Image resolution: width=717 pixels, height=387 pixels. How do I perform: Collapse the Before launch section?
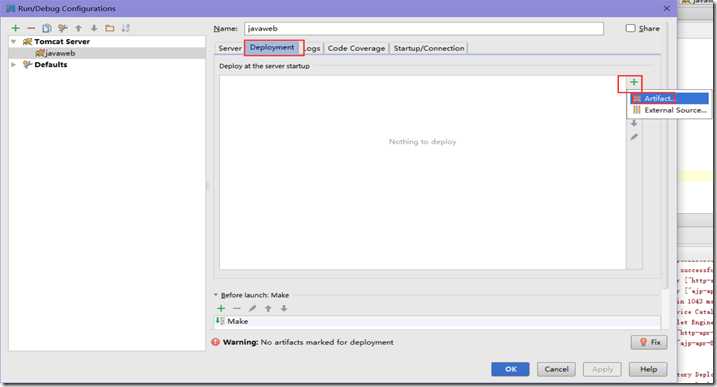215,295
